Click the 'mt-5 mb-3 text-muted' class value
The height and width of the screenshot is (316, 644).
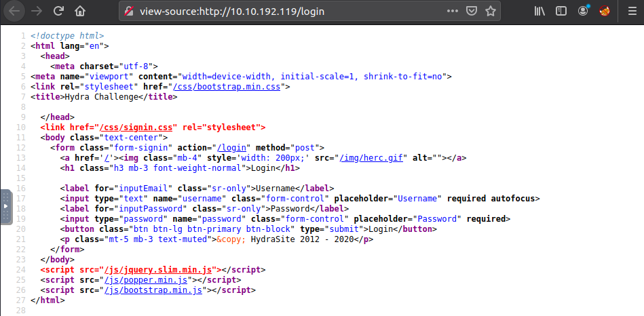point(158,239)
